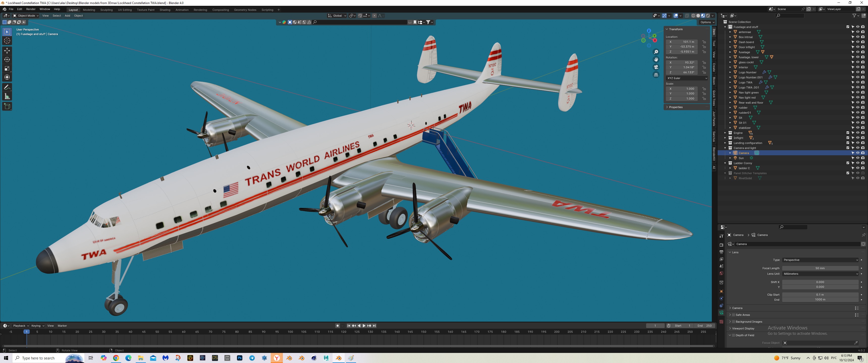Hide the antennae object via eye icon
The height and width of the screenshot is (363, 868).
858,32
